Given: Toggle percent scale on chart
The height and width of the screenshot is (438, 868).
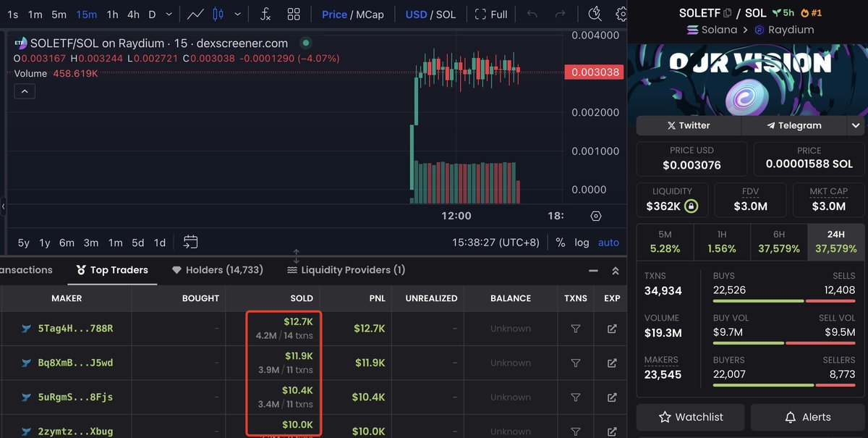Looking at the screenshot, I should point(561,243).
